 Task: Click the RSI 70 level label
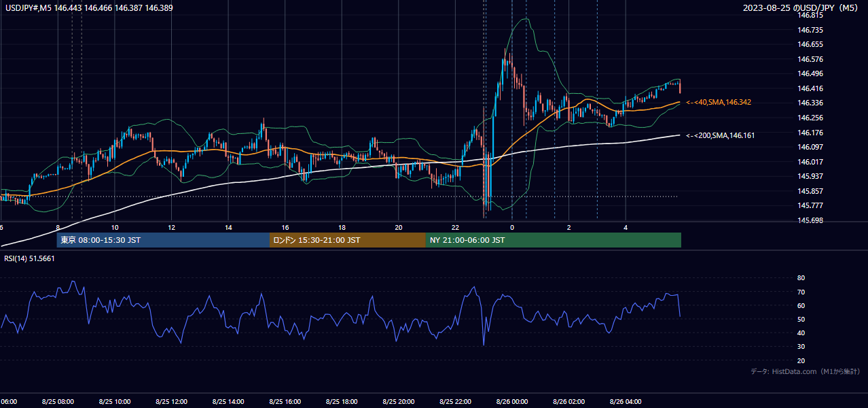pyautogui.click(x=801, y=292)
